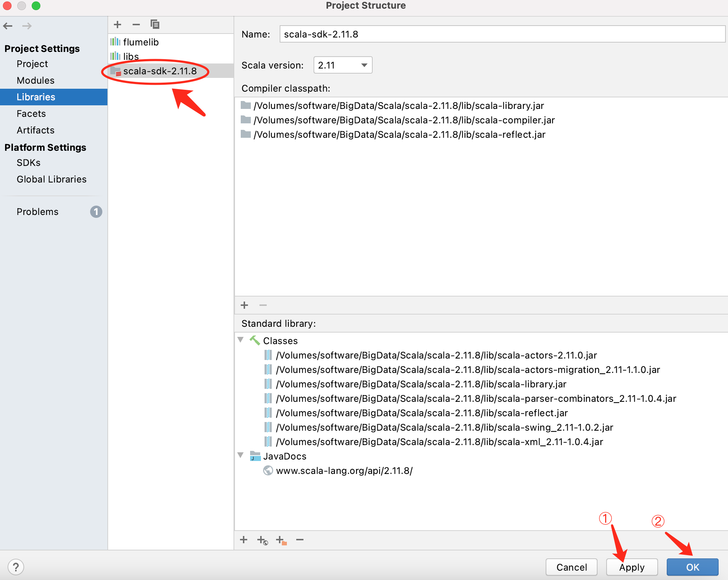
Task: Click the Cancel button
Action: tap(571, 567)
